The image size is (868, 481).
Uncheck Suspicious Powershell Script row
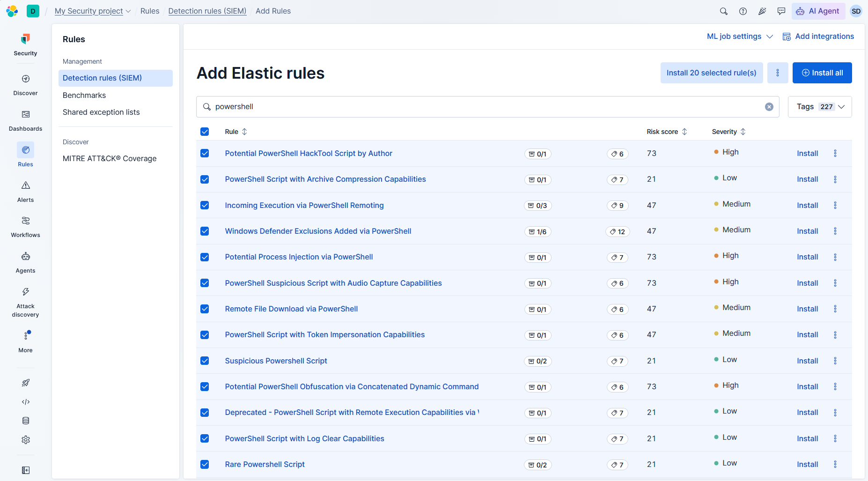pos(205,361)
